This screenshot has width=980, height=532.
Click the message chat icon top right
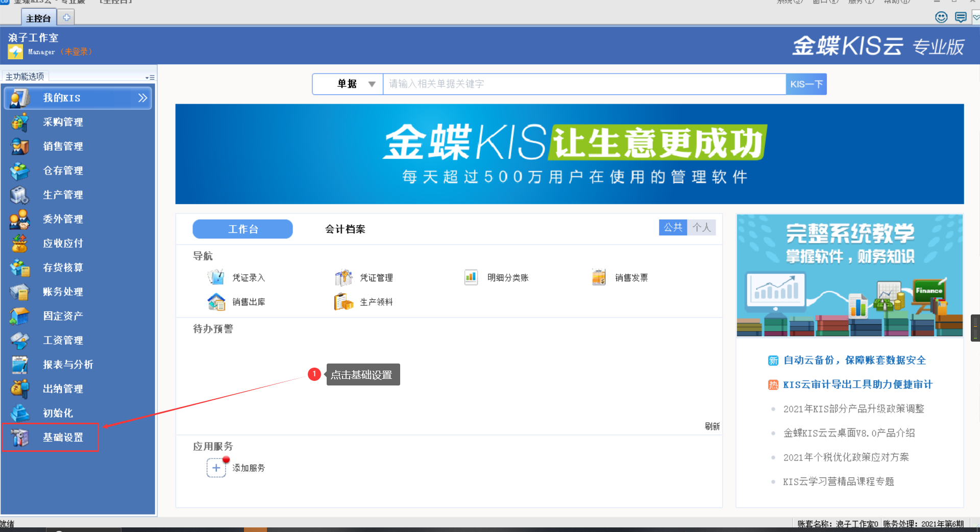(961, 17)
